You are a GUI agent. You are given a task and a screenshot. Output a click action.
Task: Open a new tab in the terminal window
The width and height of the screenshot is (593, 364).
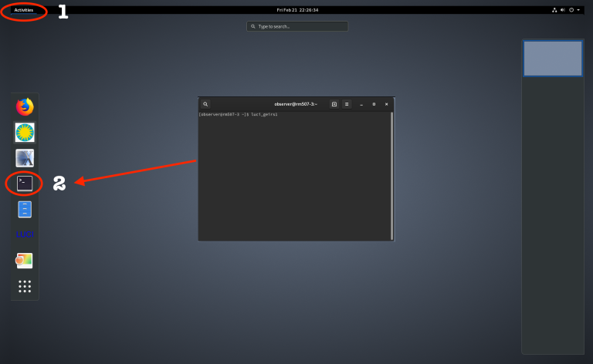[x=334, y=104]
